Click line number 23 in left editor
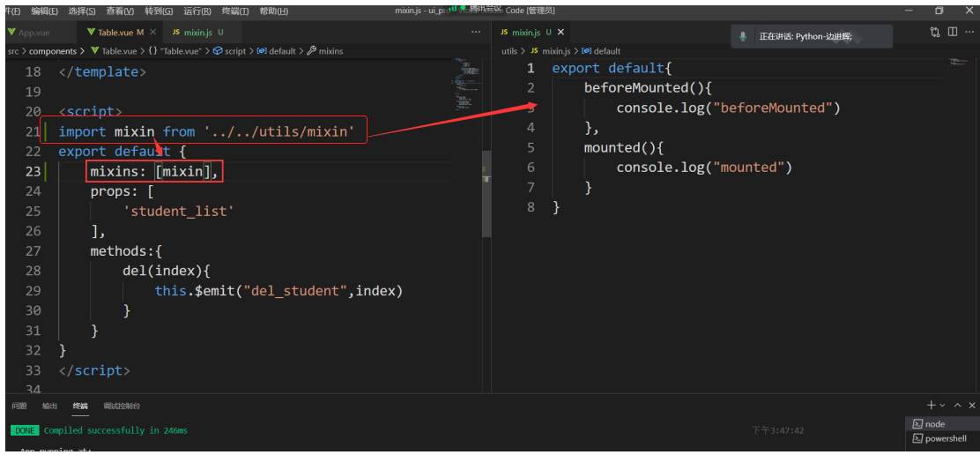Viewport: 980px width, 455px height. click(x=33, y=172)
